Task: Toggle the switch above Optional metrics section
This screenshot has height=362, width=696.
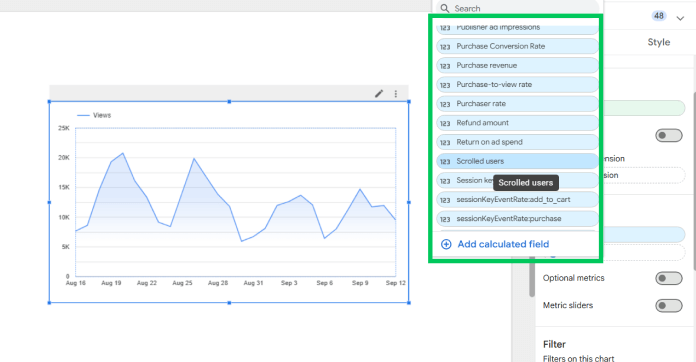Action: coord(668,135)
